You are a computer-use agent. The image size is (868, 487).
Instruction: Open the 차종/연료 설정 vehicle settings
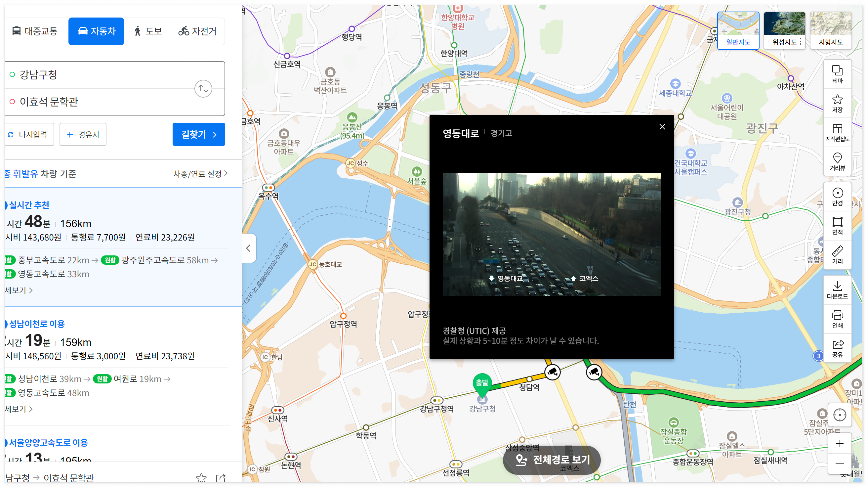[199, 173]
